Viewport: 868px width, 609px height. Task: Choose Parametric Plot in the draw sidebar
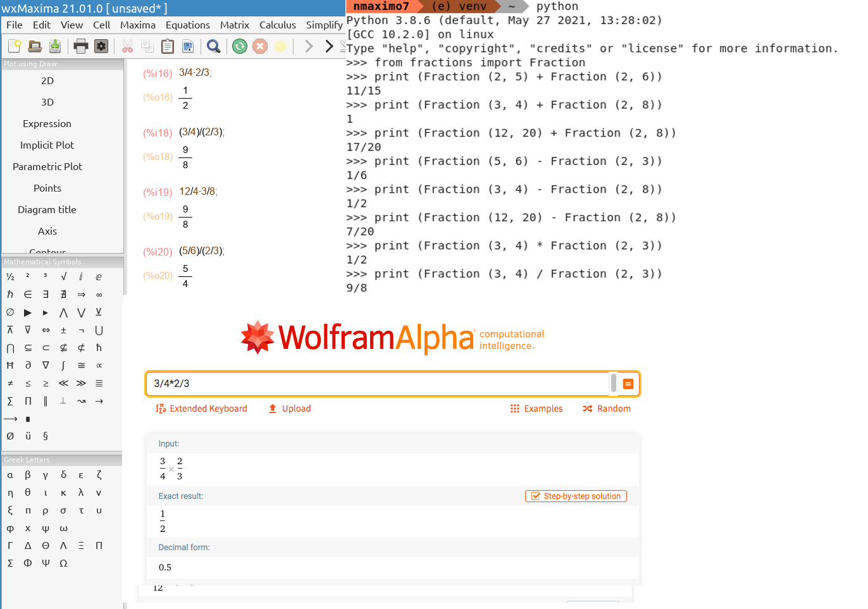[x=47, y=167]
